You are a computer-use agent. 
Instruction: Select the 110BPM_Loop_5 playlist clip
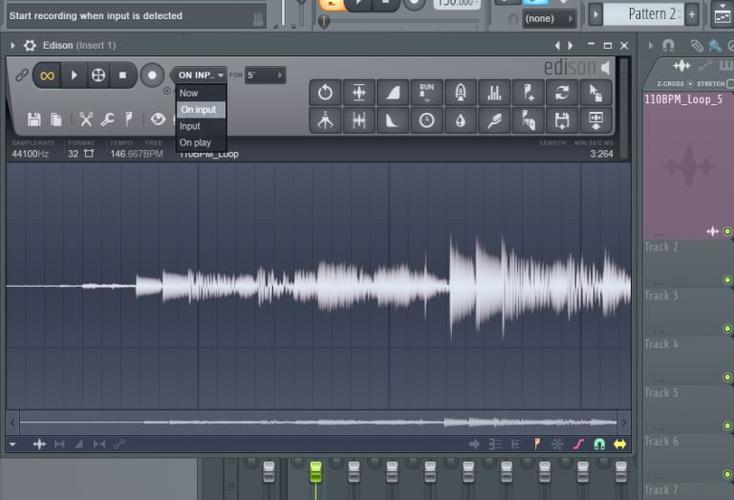(688, 166)
